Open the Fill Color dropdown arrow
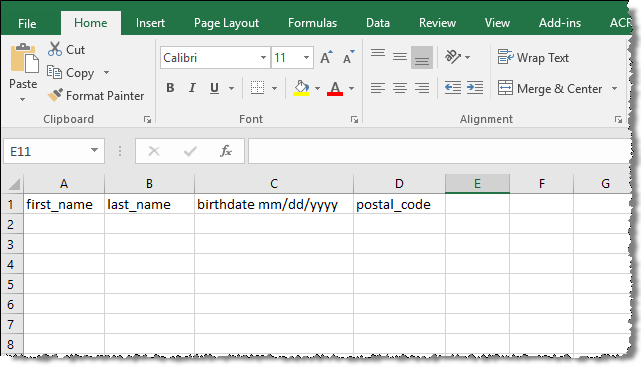The width and height of the screenshot is (641, 366). pos(317,88)
